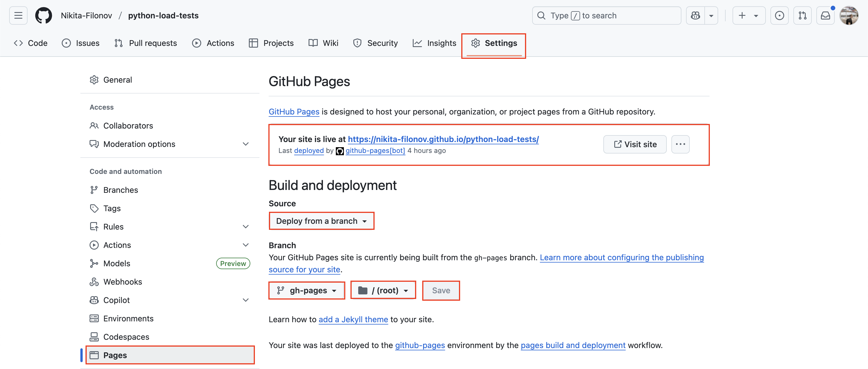Select Pages in settings sidebar
868x369 pixels.
point(170,355)
